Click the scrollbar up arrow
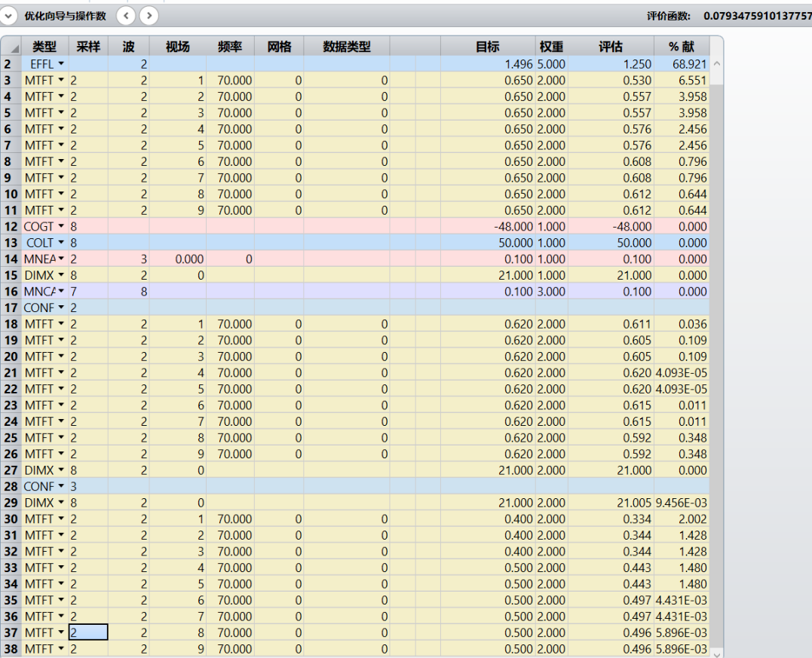812x658 pixels. click(x=716, y=63)
